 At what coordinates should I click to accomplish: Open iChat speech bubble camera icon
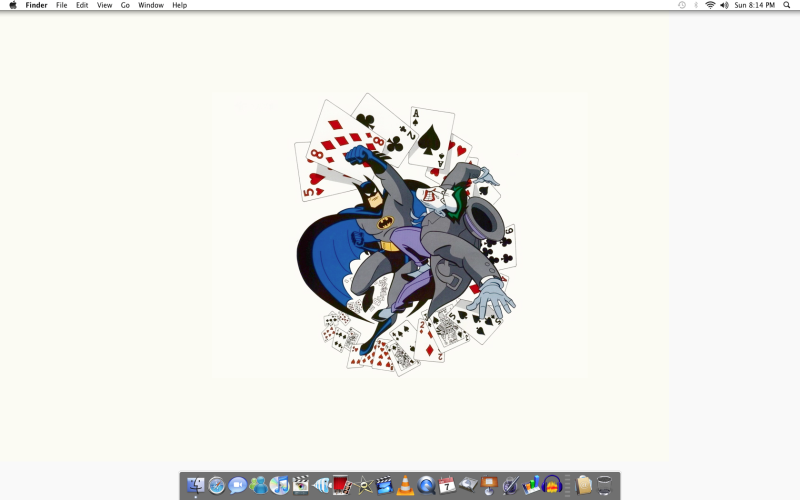tap(238, 485)
